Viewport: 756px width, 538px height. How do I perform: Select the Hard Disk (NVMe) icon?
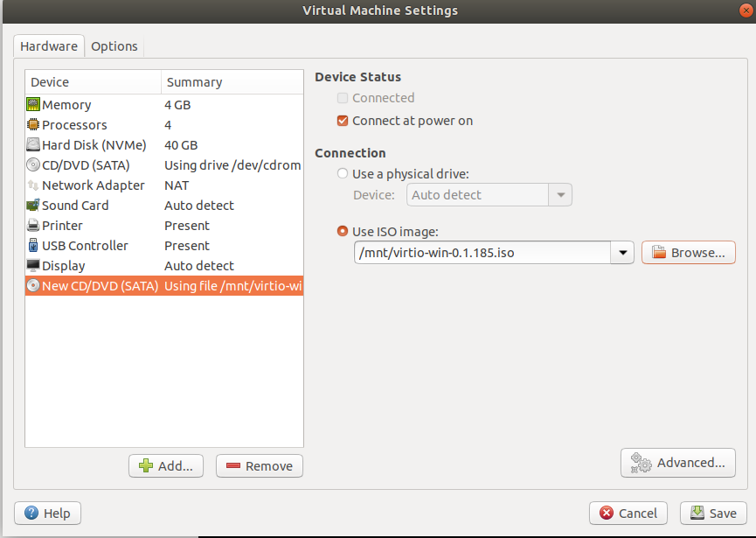point(33,144)
